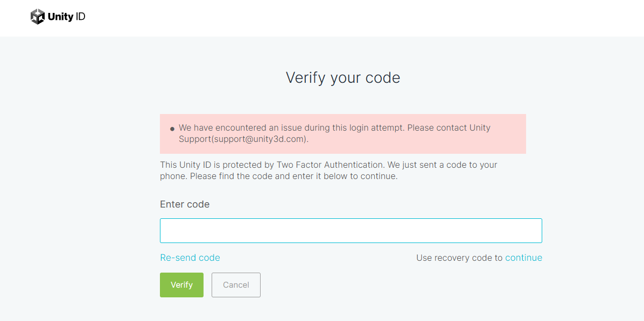Click the 'We just sent a code' sentence
Viewport: 644px width, 321px height.
[x=442, y=165]
